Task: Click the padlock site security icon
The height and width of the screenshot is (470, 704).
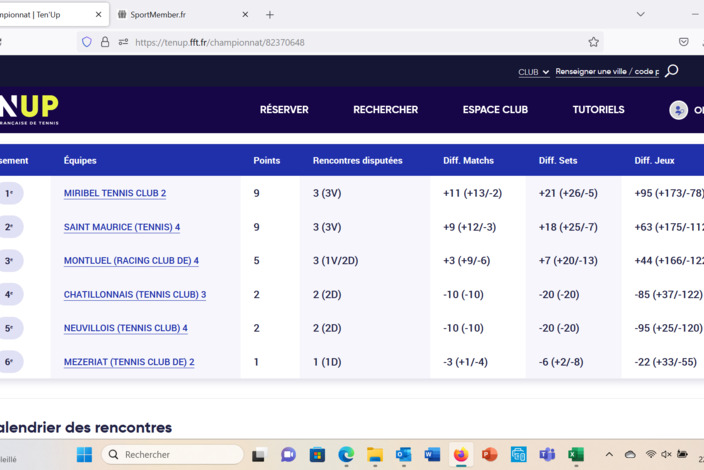Action: [105, 42]
